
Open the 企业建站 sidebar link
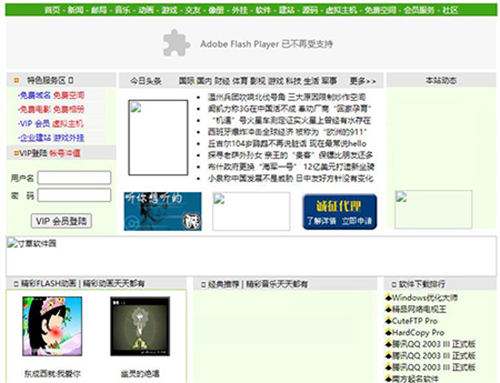click(x=35, y=138)
